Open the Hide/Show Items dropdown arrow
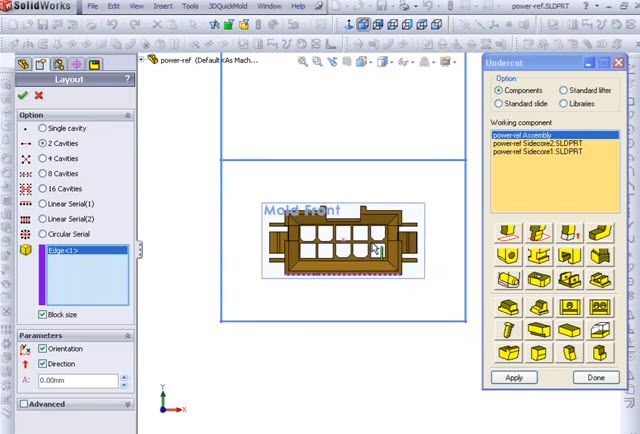640x434 pixels. [413, 62]
